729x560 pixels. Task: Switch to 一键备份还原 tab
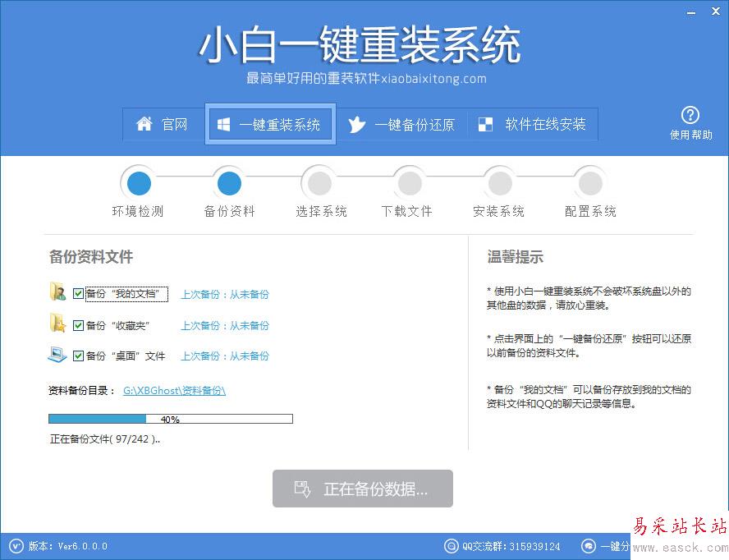(x=401, y=124)
